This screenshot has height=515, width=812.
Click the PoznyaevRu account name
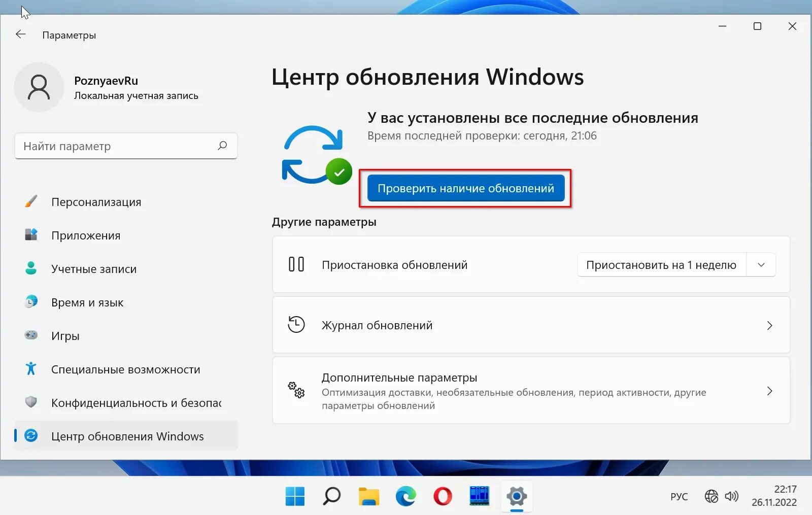tap(106, 81)
